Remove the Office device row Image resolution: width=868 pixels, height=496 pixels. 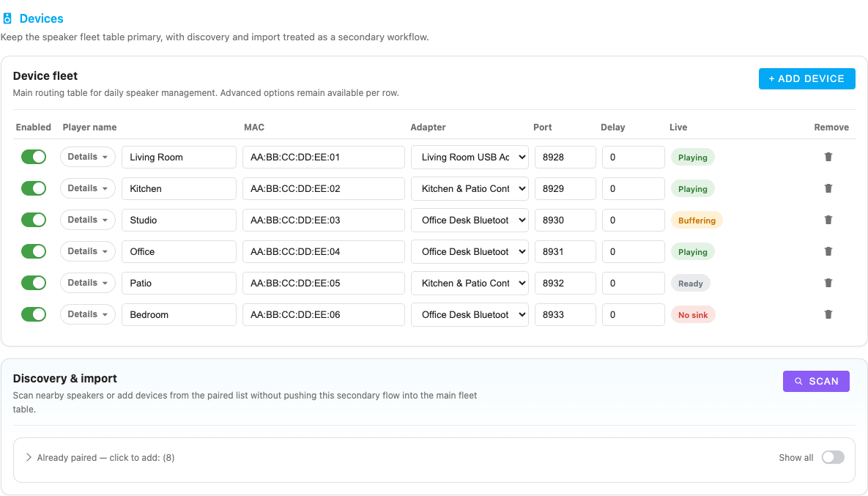click(x=828, y=251)
